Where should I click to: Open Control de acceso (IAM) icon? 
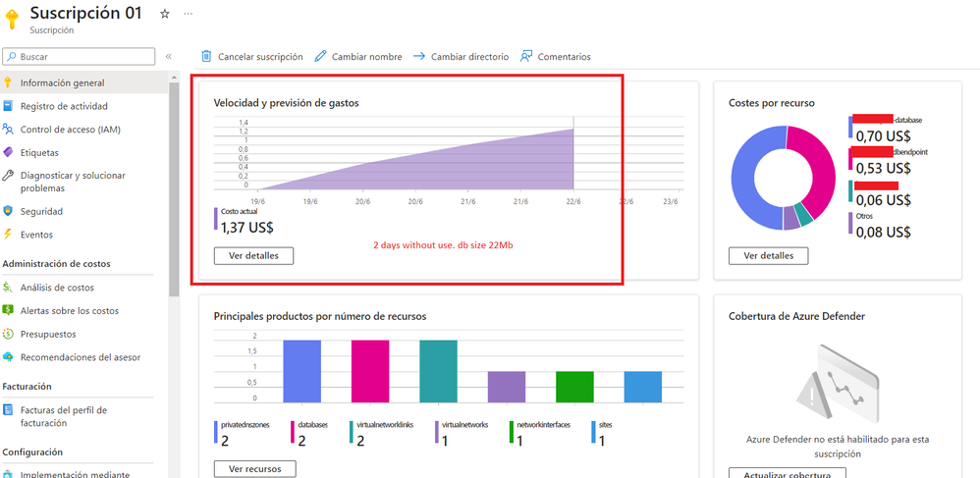[x=8, y=130]
